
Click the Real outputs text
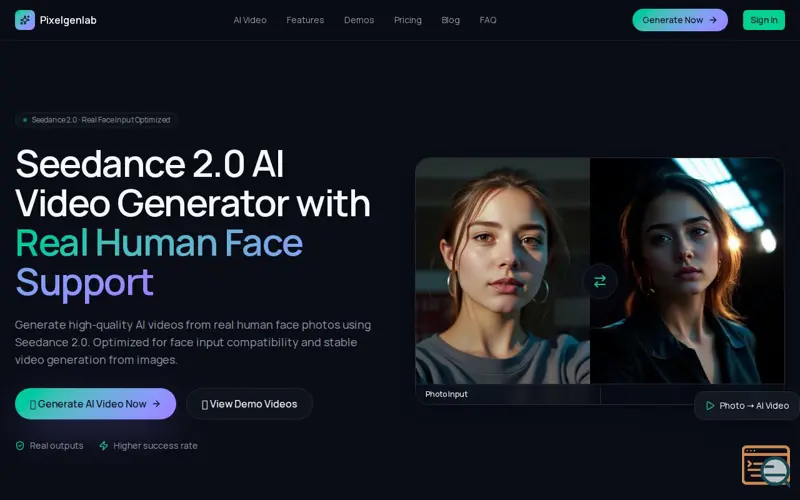56,445
